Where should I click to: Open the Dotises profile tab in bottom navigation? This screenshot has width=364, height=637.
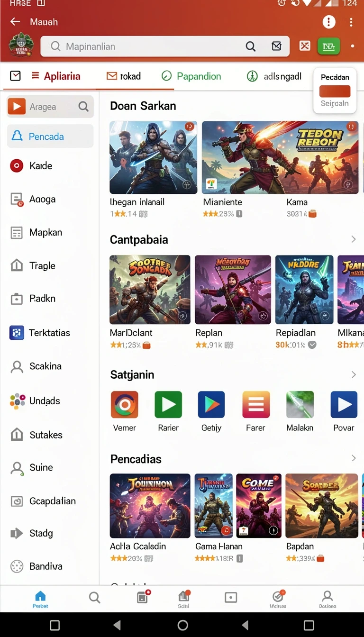coord(328,599)
